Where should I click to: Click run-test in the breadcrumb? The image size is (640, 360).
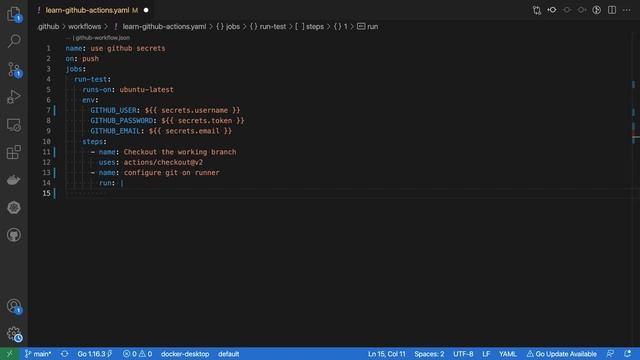point(273,27)
